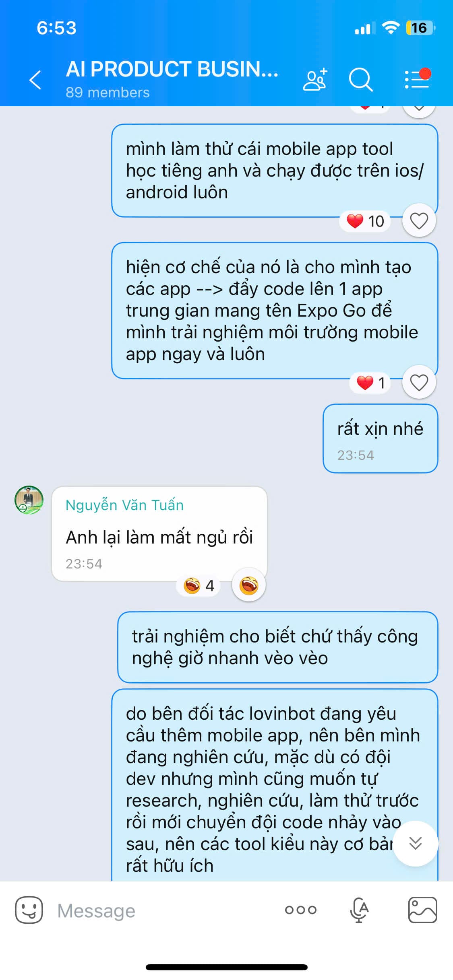Open the photo gallery icon

[x=422, y=910]
